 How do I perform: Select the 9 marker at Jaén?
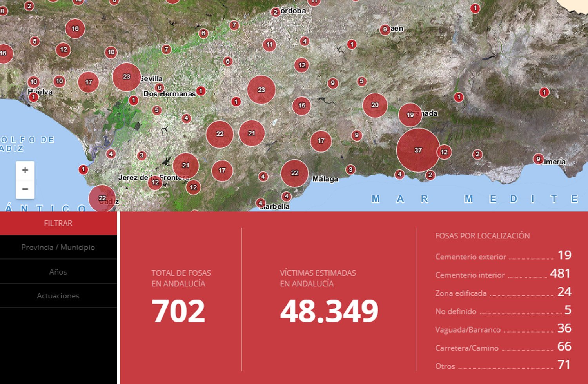(385, 29)
